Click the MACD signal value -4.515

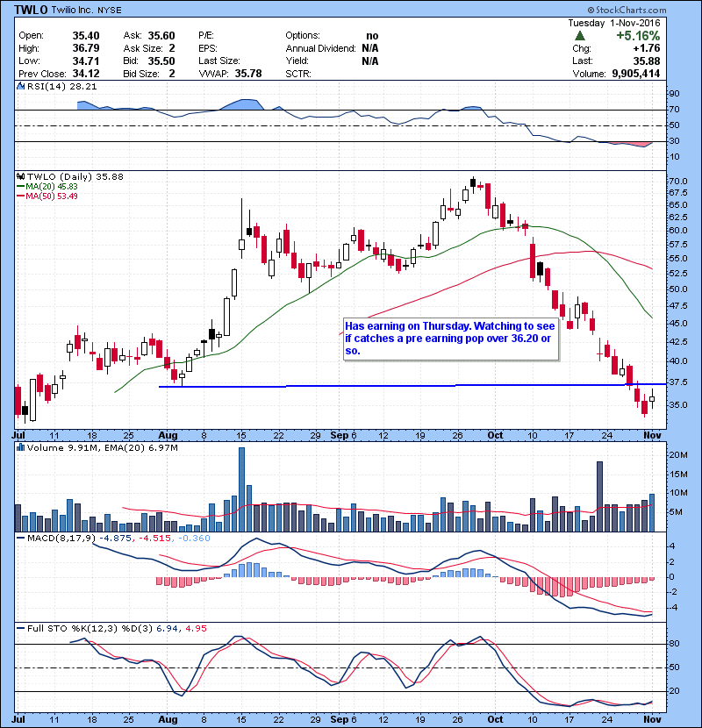154,539
